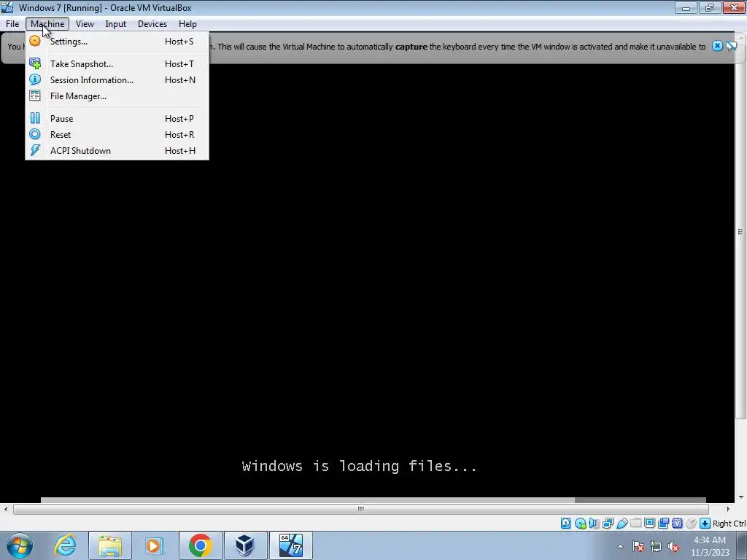Click the network adapter status icon
The height and width of the screenshot is (560, 747).
(608, 524)
